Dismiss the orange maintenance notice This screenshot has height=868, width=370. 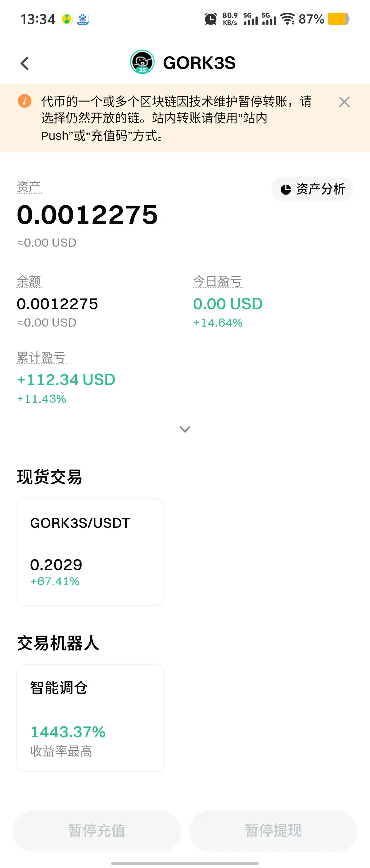click(x=344, y=102)
